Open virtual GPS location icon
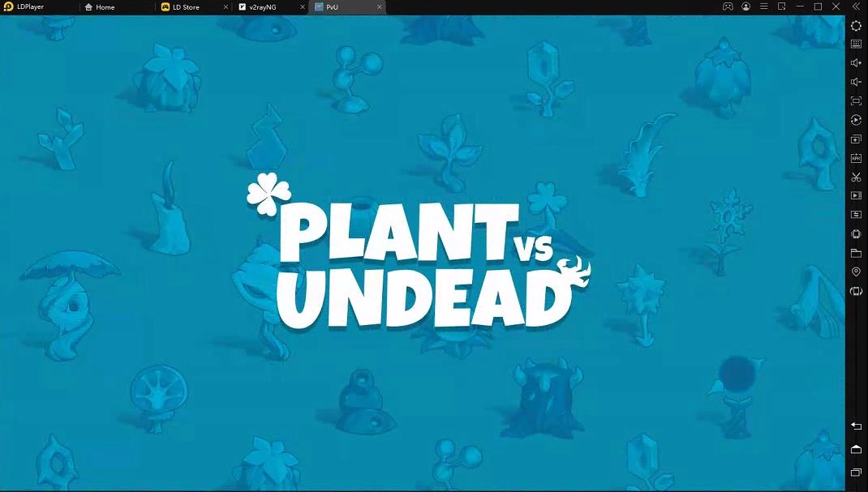 pos(856,272)
